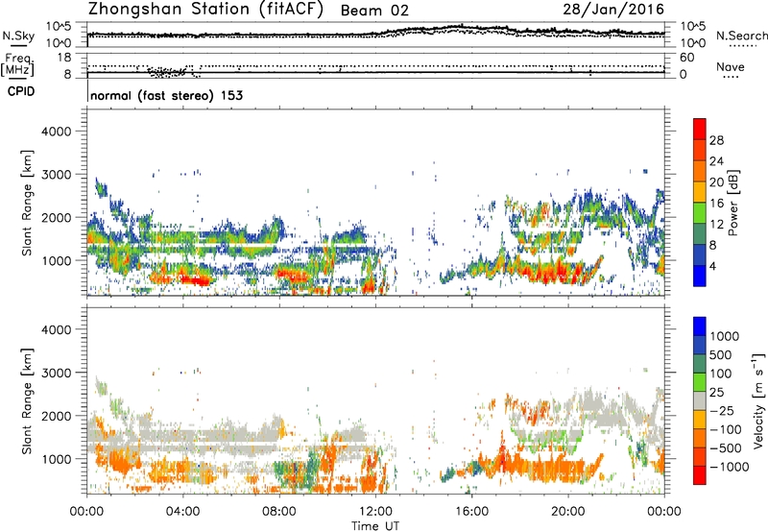Click the date '28/Jan/2016'
Screen dimensions: 768x532
(613, 10)
